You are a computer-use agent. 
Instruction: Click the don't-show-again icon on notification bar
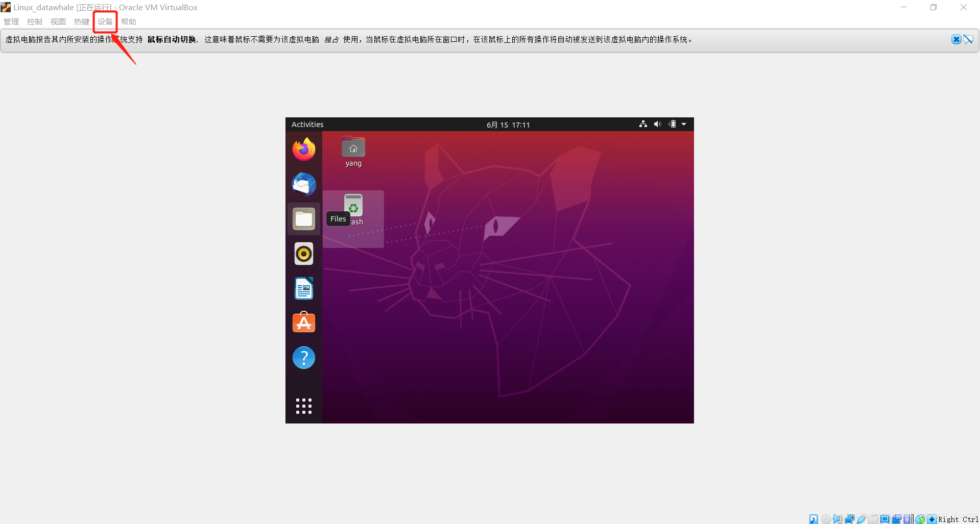[x=968, y=39]
